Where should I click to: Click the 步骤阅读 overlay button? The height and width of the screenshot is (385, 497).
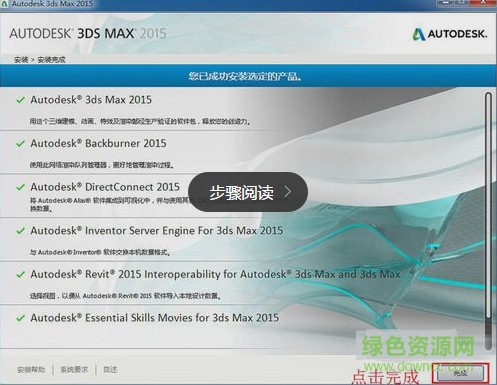[248, 192]
